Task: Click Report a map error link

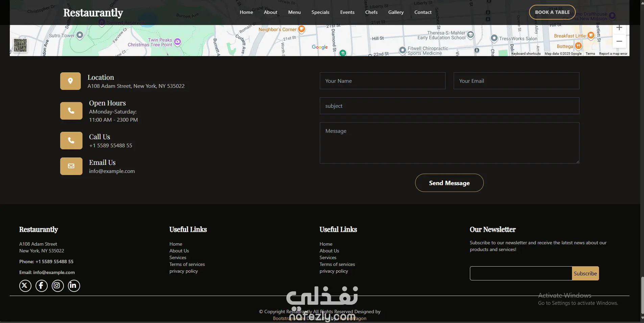Action: [x=613, y=54]
